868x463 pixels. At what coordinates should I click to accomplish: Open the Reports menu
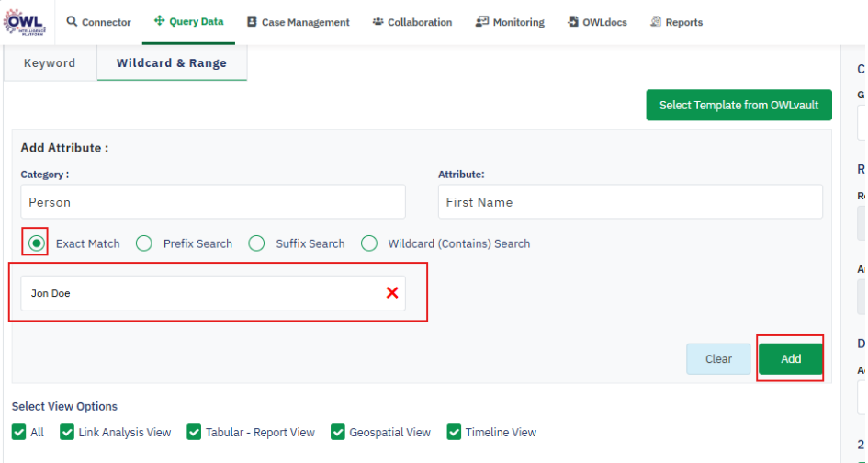(x=676, y=22)
